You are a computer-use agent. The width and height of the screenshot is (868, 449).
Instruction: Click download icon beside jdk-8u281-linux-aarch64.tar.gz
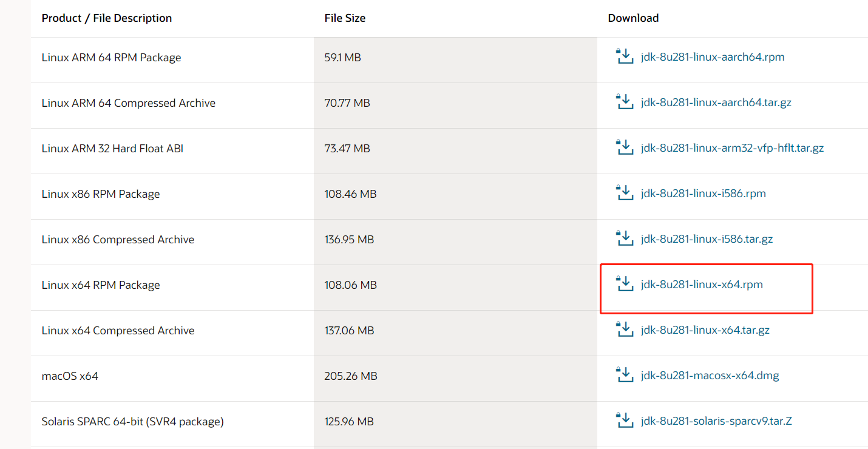[624, 102]
